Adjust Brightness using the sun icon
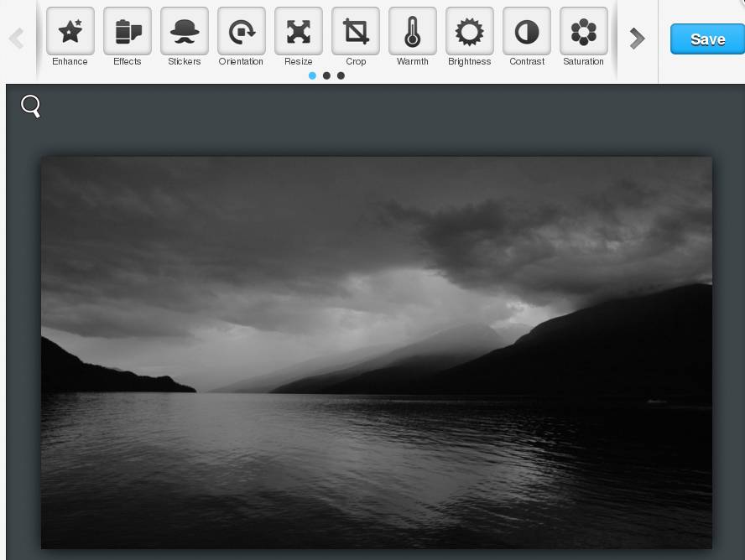 pyautogui.click(x=470, y=32)
